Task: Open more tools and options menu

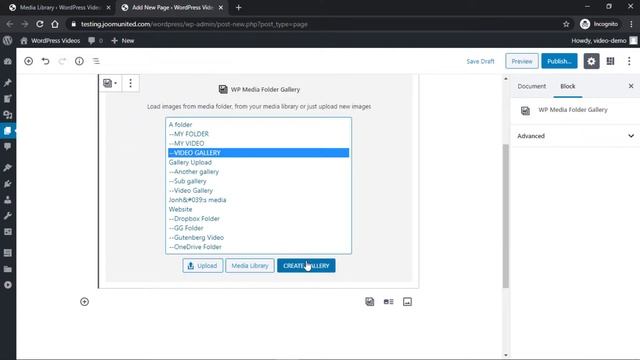Action: [x=629, y=61]
